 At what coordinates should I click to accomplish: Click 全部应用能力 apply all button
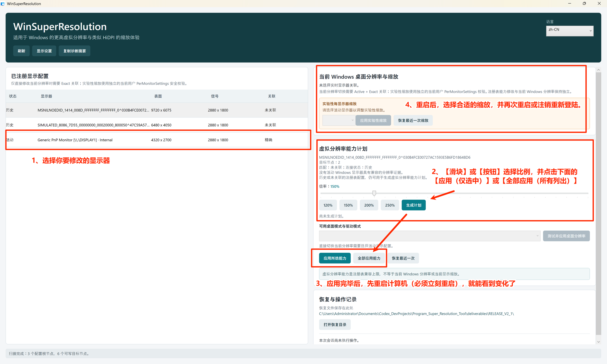[x=369, y=258]
